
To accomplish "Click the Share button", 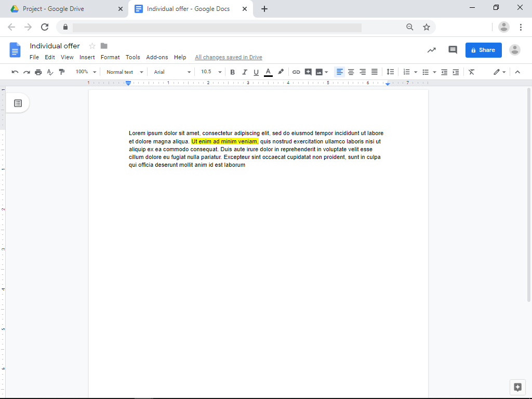I will pos(483,50).
